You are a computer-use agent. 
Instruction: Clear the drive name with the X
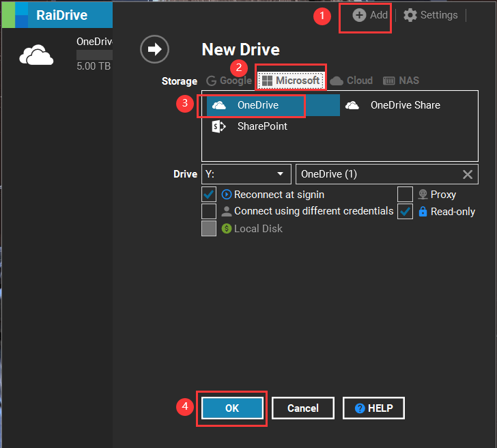point(468,174)
